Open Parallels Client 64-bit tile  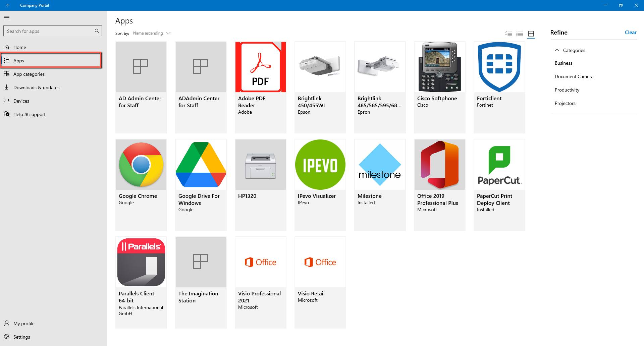[x=141, y=282]
